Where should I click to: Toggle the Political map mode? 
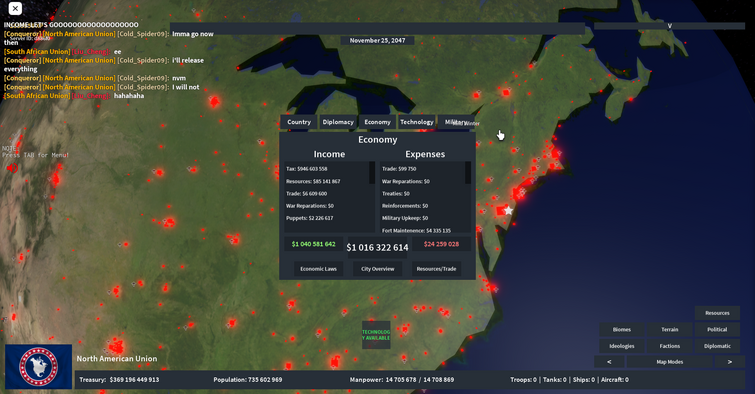pos(717,329)
